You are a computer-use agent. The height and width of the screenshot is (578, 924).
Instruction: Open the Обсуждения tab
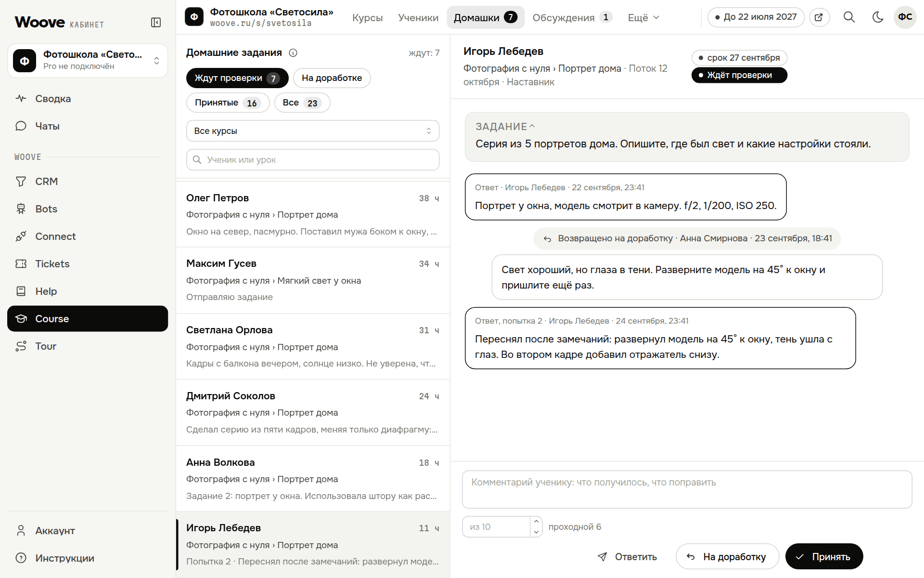[x=572, y=18]
